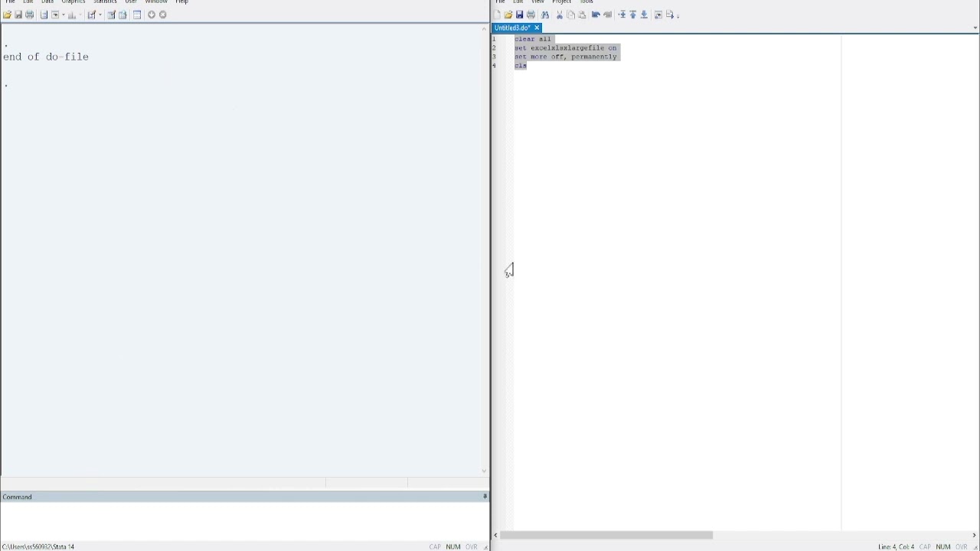Select the Untitled3.do tab
Image resolution: width=980 pixels, height=551 pixels.
pos(512,28)
